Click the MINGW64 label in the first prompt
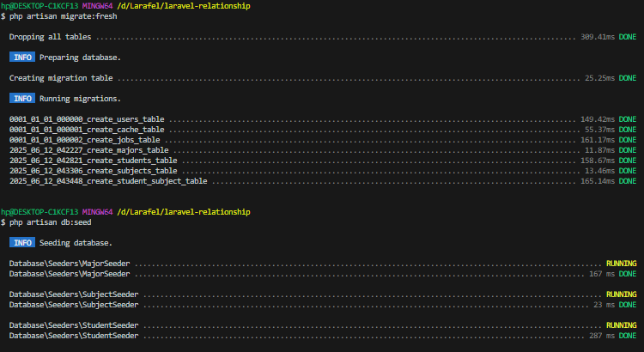 tap(97, 6)
